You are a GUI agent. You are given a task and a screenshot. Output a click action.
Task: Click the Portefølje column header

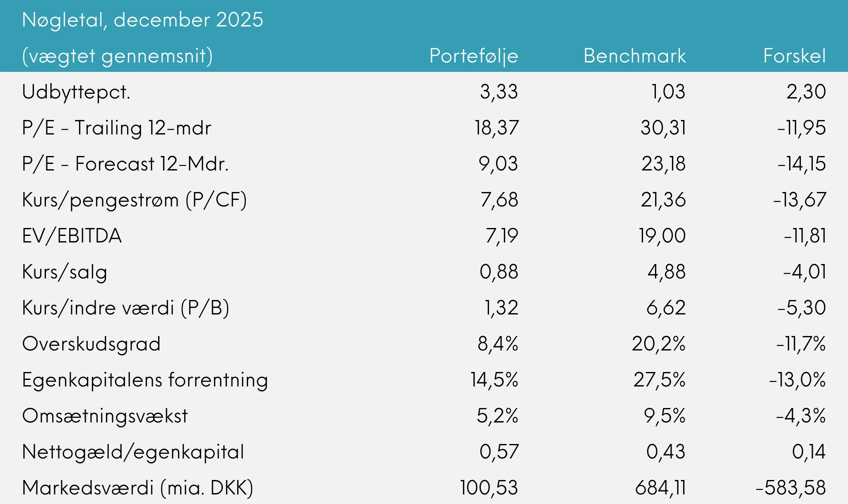click(474, 56)
